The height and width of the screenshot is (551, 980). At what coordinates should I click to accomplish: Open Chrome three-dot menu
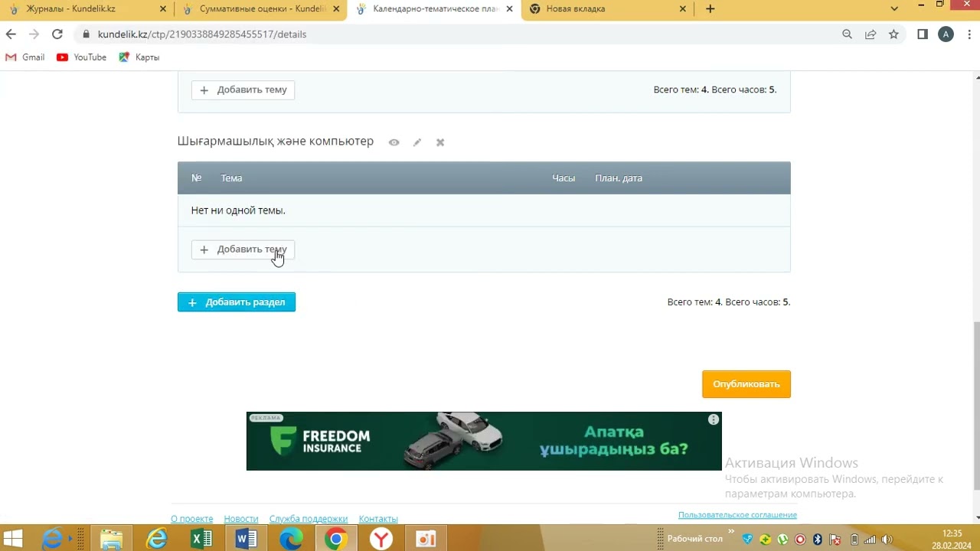969,34
